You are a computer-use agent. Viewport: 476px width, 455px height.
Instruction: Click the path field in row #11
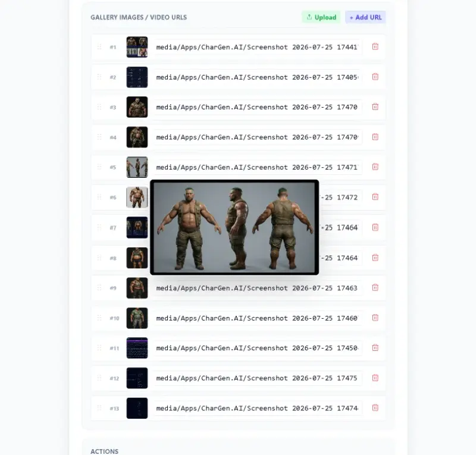click(x=257, y=348)
